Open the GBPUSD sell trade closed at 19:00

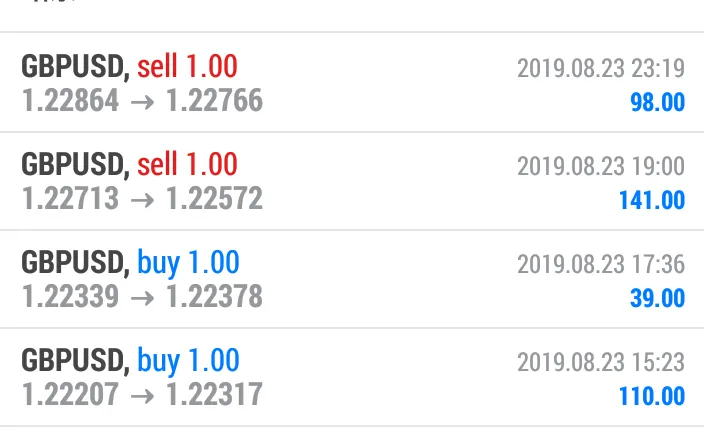pyautogui.click(x=352, y=181)
